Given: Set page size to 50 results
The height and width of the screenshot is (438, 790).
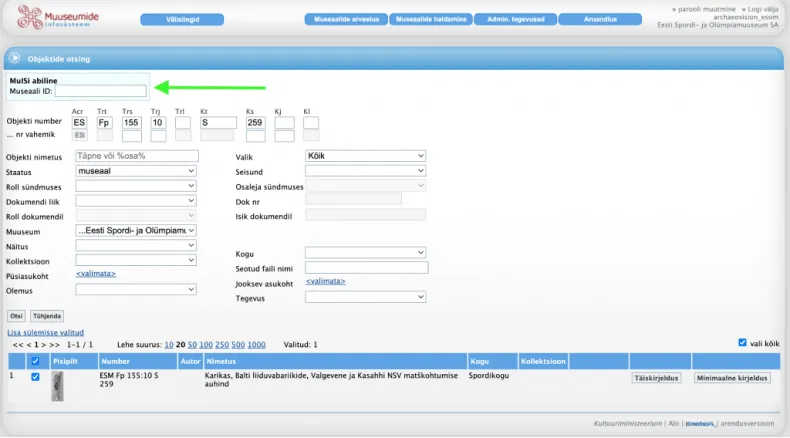Looking at the screenshot, I should (x=194, y=344).
